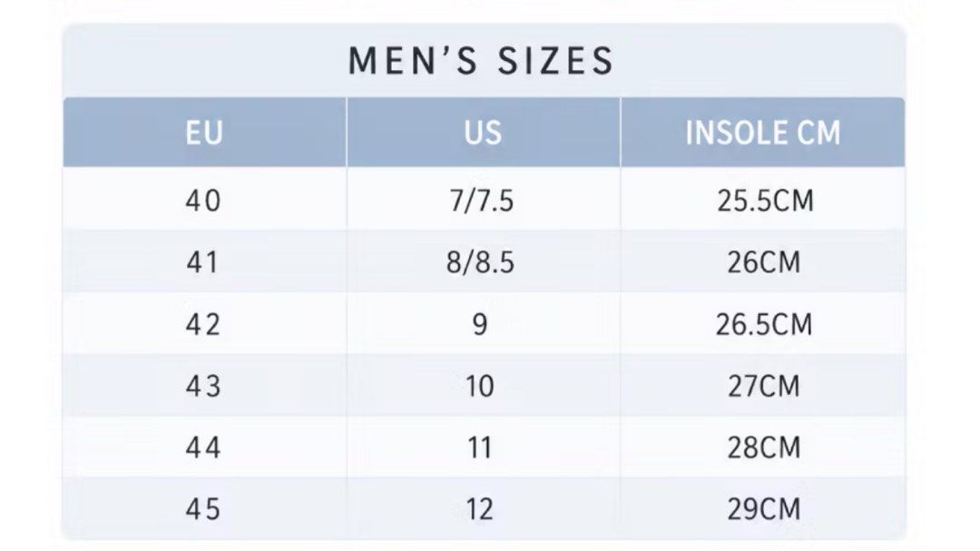The height and width of the screenshot is (552, 980).
Task: Click the 26.5CM insole value
Action: click(764, 324)
